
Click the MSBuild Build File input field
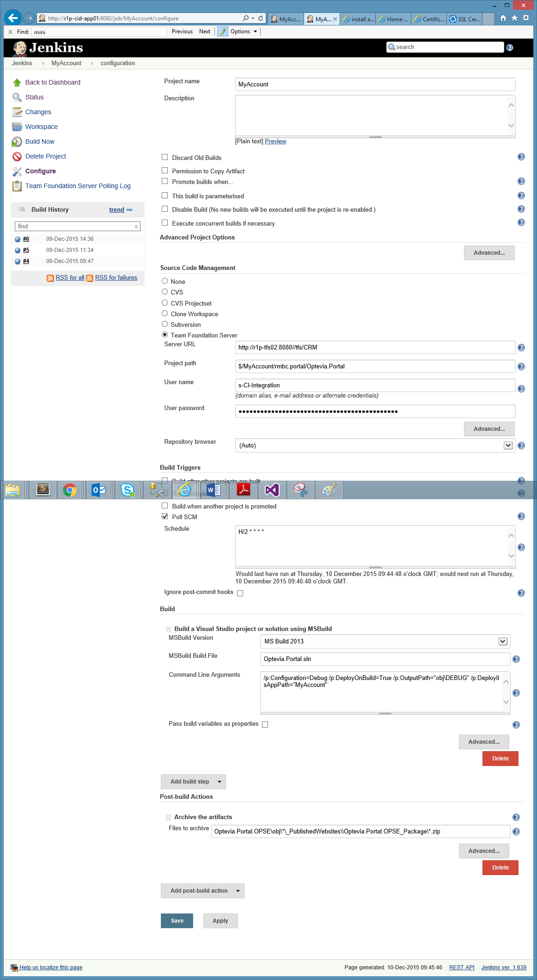click(x=384, y=659)
